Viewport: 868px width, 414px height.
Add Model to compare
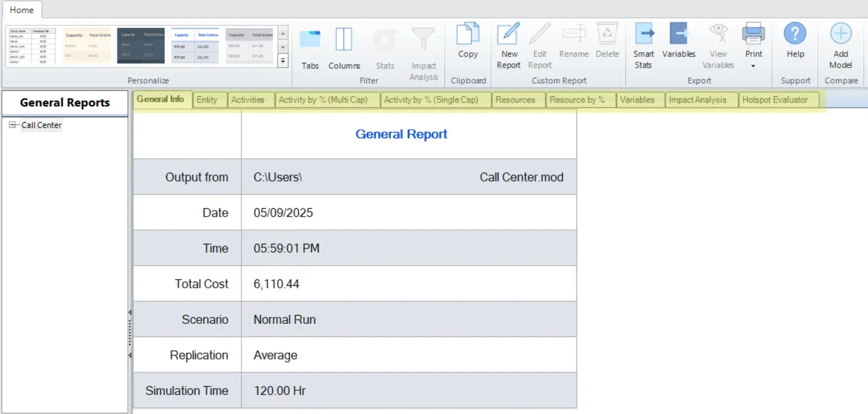841,46
